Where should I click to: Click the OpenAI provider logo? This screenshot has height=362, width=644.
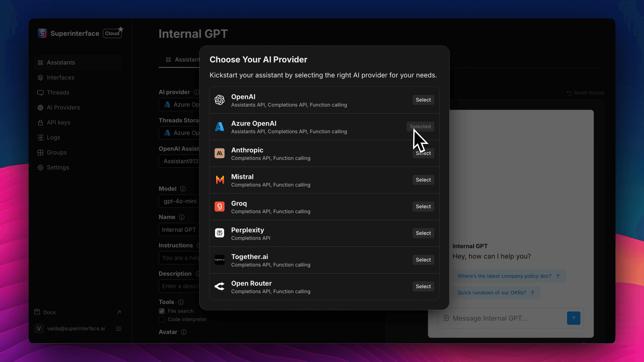(x=219, y=100)
